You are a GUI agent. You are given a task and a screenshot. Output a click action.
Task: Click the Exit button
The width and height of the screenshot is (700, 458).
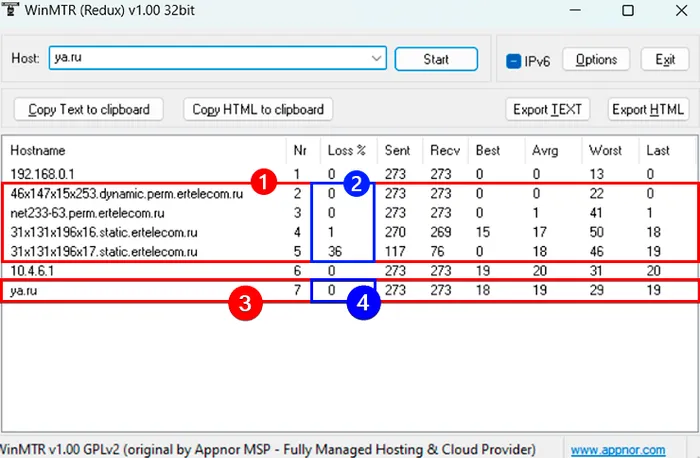(x=665, y=59)
